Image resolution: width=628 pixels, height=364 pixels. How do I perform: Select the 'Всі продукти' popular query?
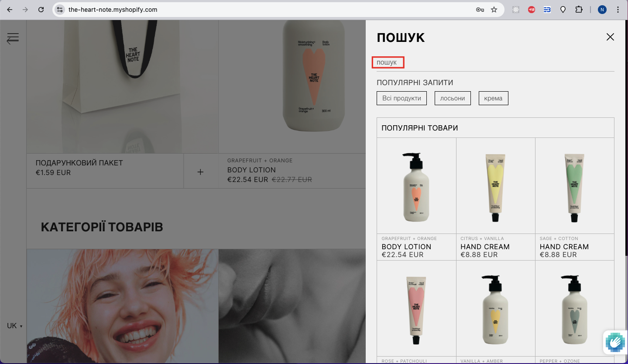(x=402, y=98)
